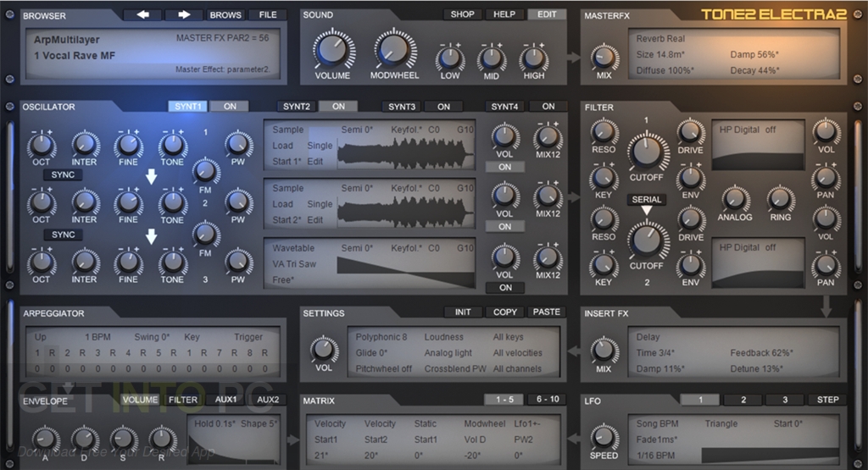Viewport: 868px width, 470px height.
Task: Open Reverb Real effect type selector
Action: pyautogui.click(x=660, y=39)
